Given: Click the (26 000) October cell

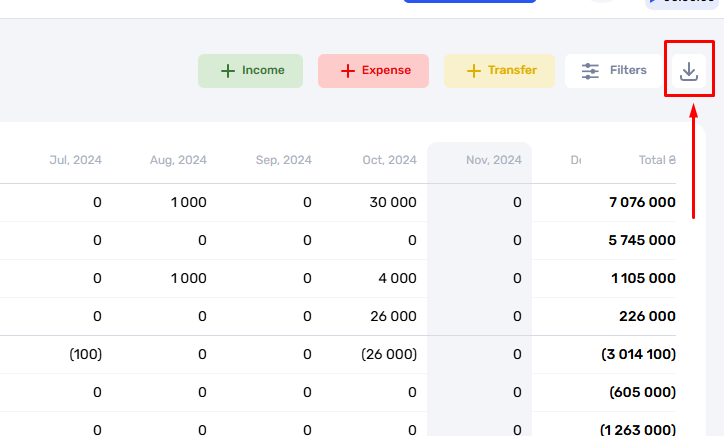Looking at the screenshot, I should click(x=389, y=354).
